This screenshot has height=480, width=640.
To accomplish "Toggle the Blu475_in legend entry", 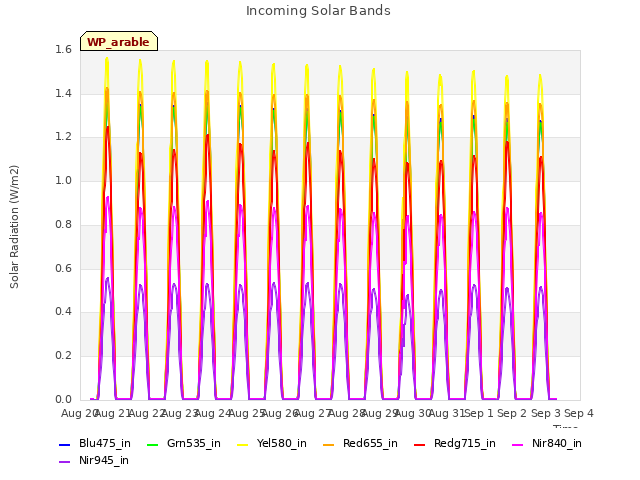I will 95,444.
